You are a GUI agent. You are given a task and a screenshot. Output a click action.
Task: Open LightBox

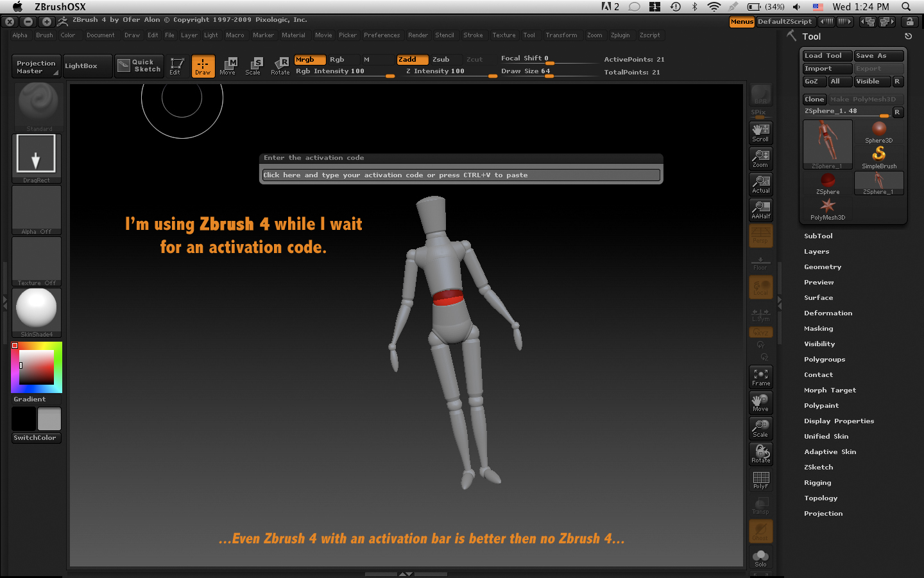[x=88, y=66]
